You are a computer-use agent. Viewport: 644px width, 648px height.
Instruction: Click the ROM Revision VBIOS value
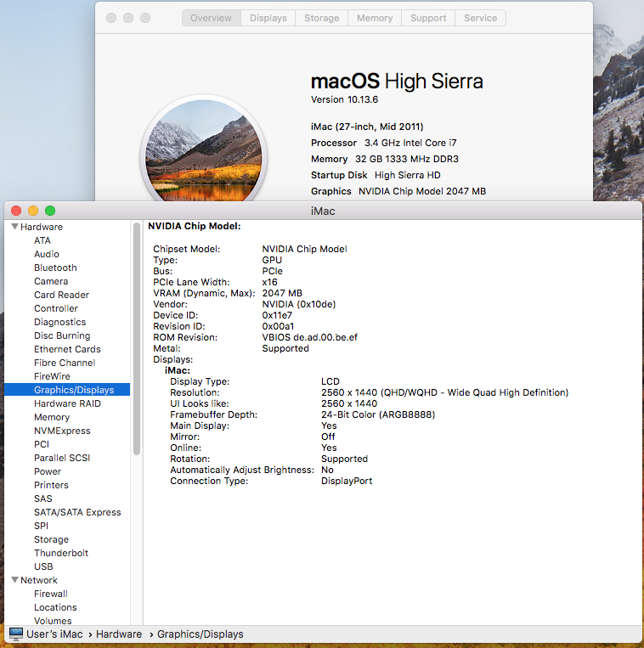[x=309, y=337]
